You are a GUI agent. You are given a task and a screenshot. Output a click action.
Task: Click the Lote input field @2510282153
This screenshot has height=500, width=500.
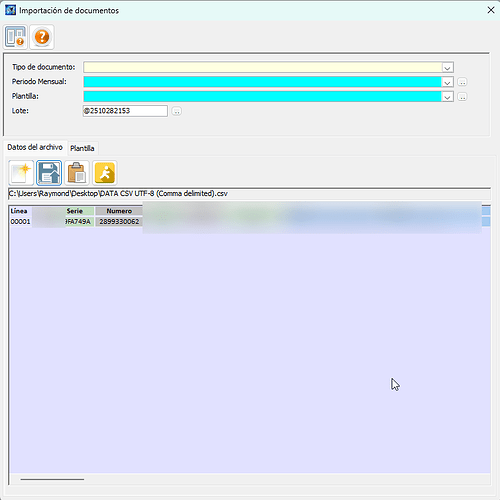(125, 111)
